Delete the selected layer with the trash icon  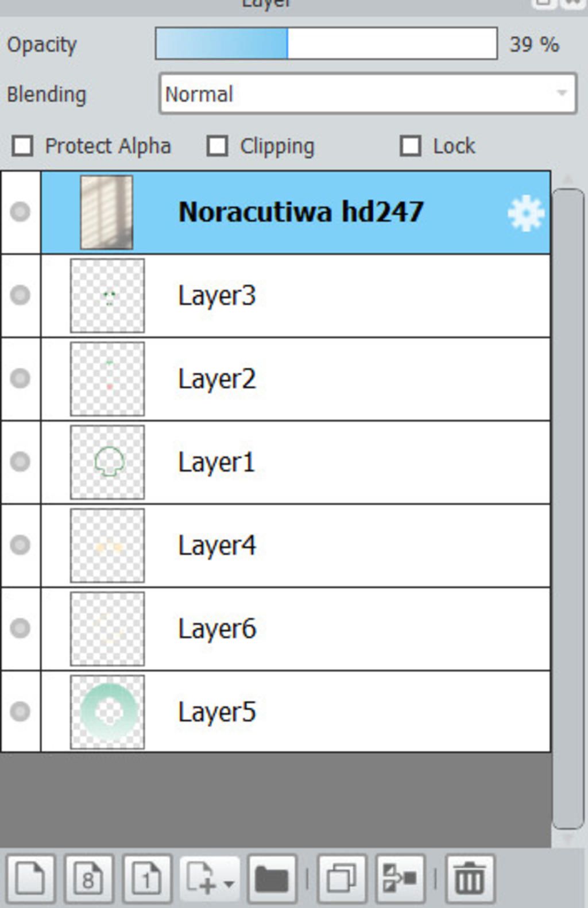470,878
